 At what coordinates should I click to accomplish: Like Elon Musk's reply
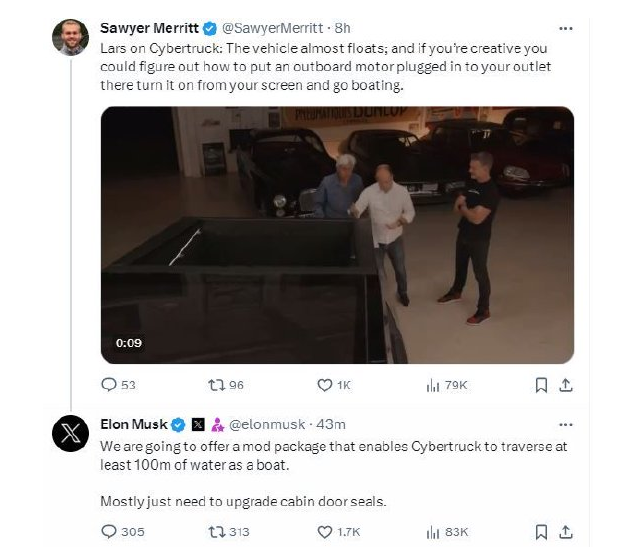point(339,532)
